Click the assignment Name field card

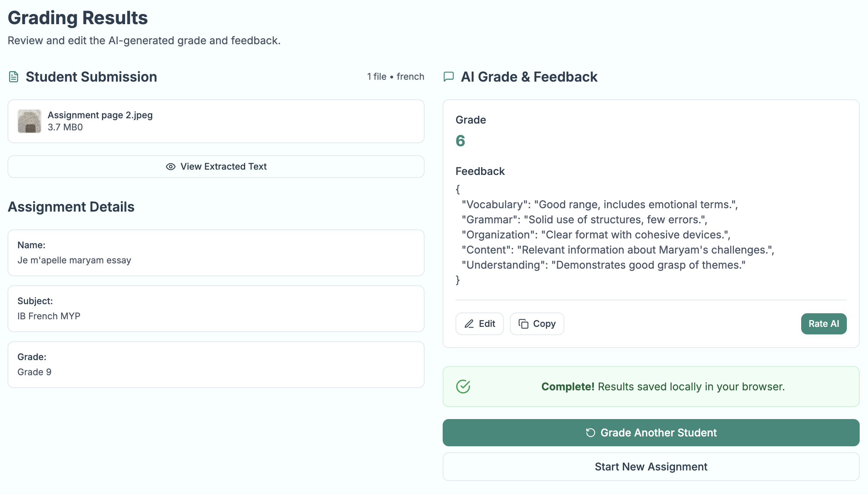[x=216, y=253]
